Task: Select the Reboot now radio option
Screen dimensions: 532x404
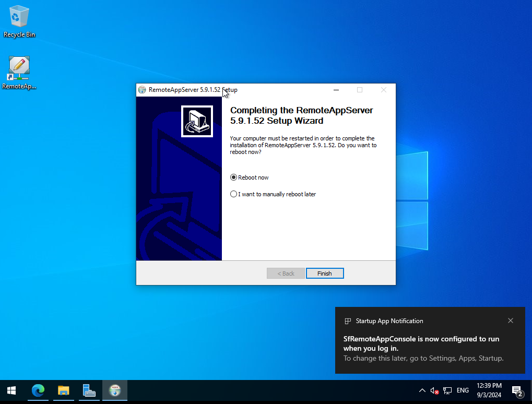Action: click(250, 177)
